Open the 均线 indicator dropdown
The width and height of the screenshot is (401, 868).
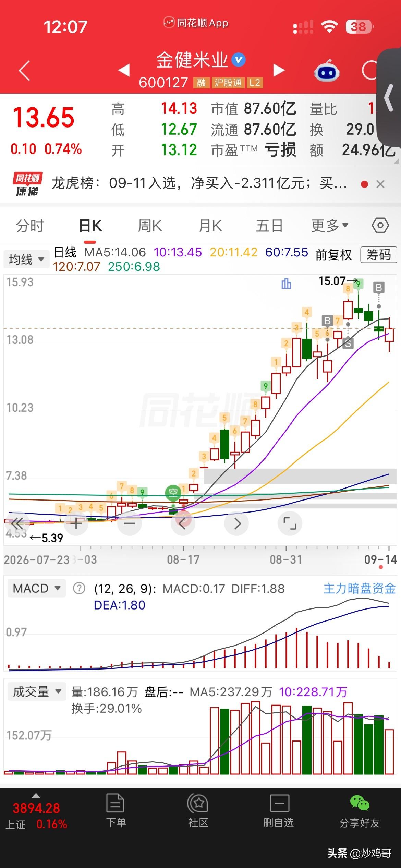click(26, 259)
